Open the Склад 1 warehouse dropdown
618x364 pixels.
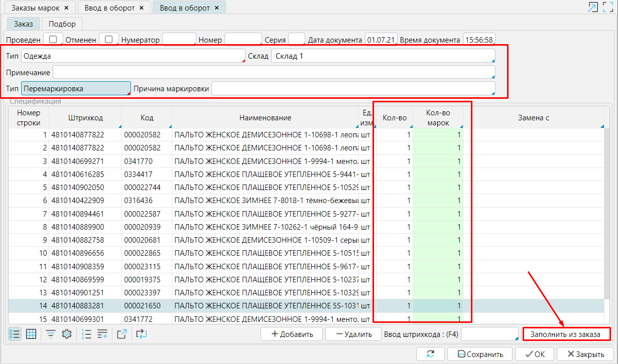(383, 56)
